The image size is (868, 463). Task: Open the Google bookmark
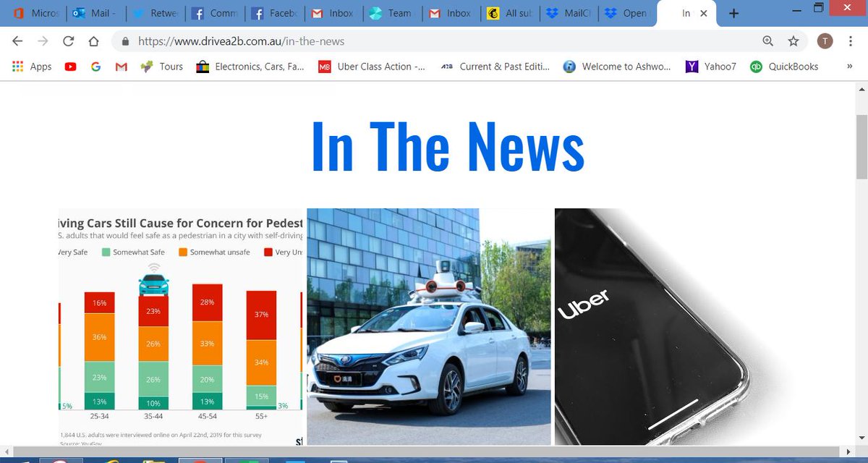pos(95,67)
